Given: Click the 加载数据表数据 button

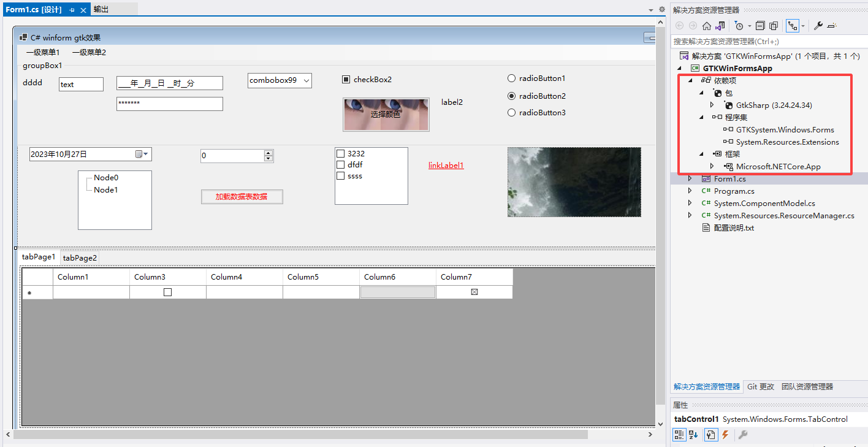Looking at the screenshot, I should click(242, 197).
